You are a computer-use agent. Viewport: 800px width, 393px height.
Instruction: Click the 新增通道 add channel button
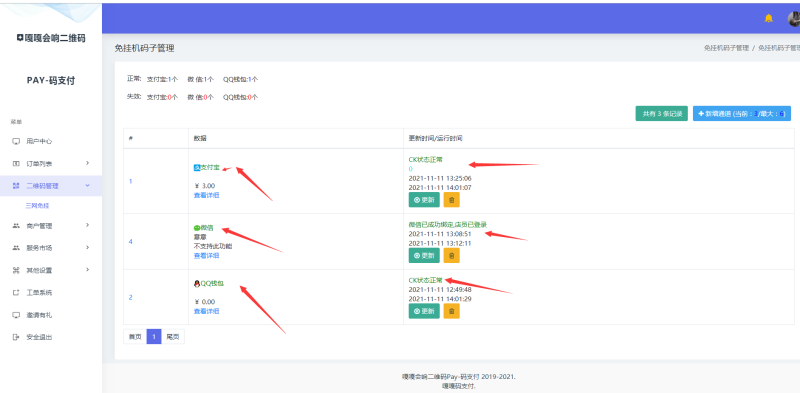click(x=742, y=114)
